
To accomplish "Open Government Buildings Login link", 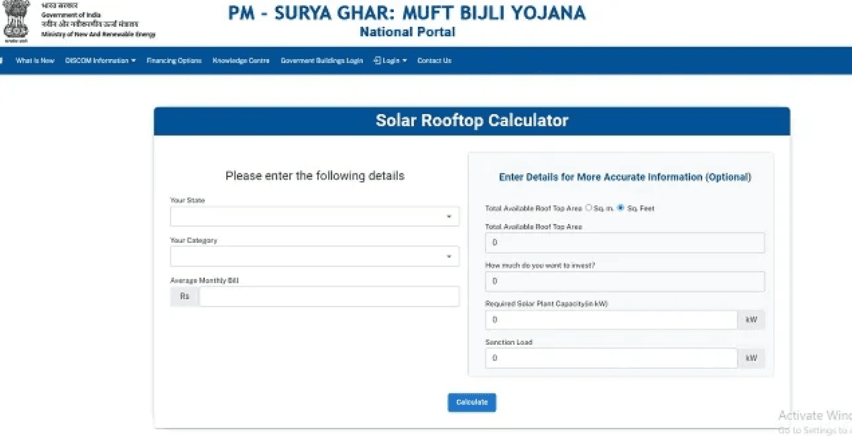I will pyautogui.click(x=322, y=61).
